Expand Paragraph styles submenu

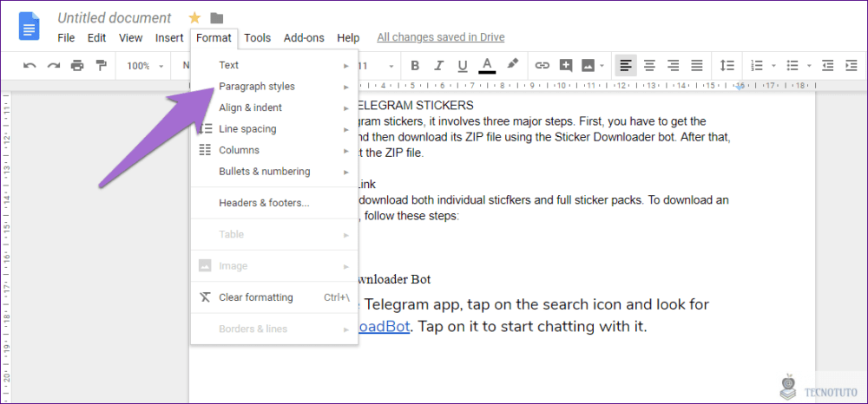click(x=274, y=86)
